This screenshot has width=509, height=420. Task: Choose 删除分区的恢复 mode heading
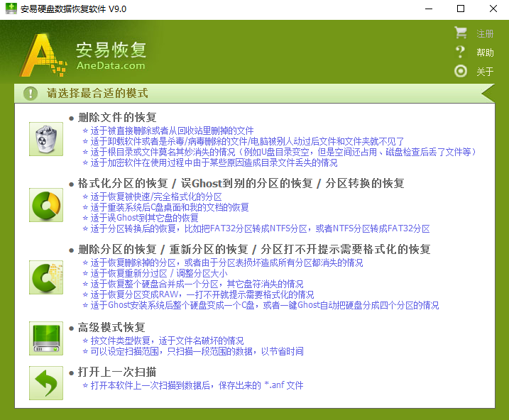click(253, 250)
